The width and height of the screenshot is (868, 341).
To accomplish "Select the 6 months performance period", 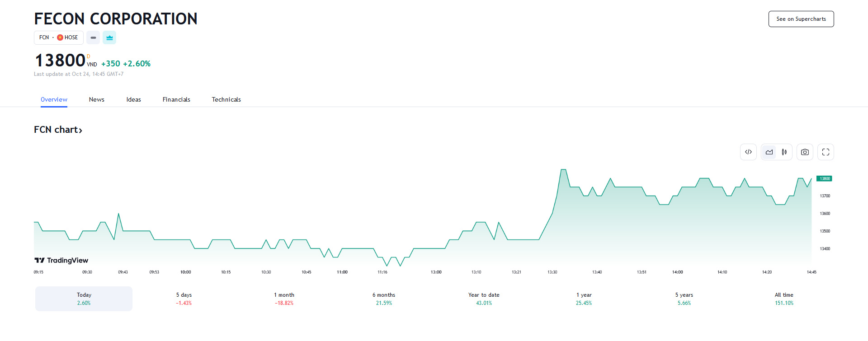I will [x=384, y=299].
